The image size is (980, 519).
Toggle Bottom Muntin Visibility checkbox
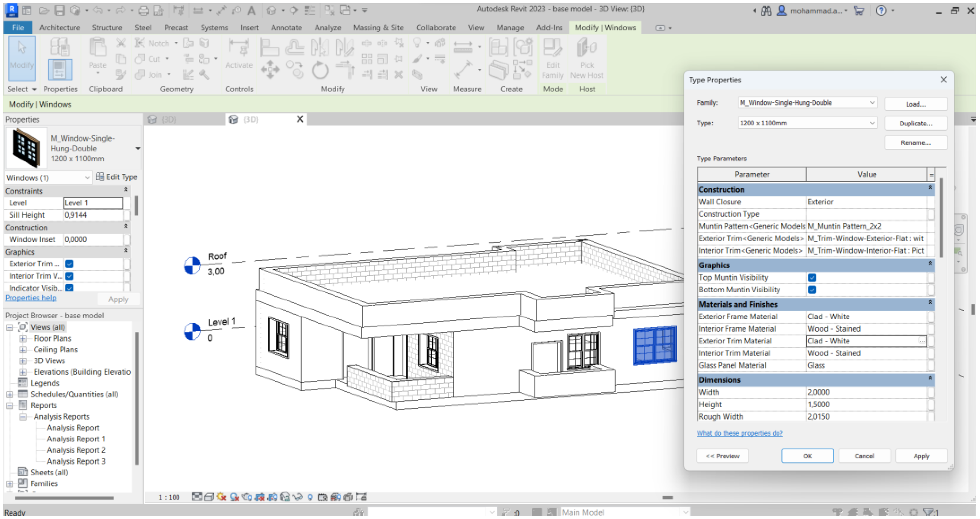coord(812,290)
